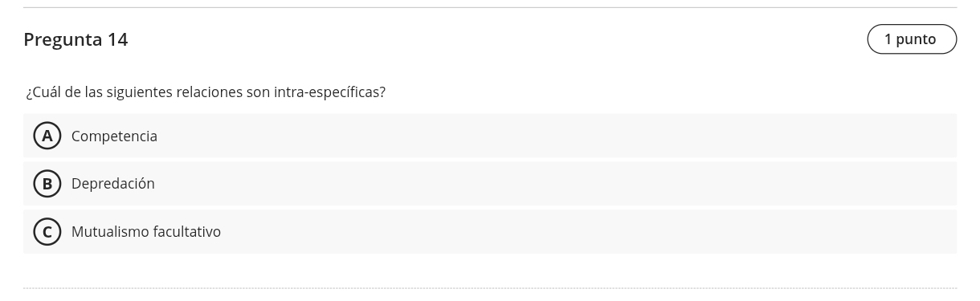This screenshot has height=301, width=980.
Task: Choose the Depredación answer option
Action: 490,184
